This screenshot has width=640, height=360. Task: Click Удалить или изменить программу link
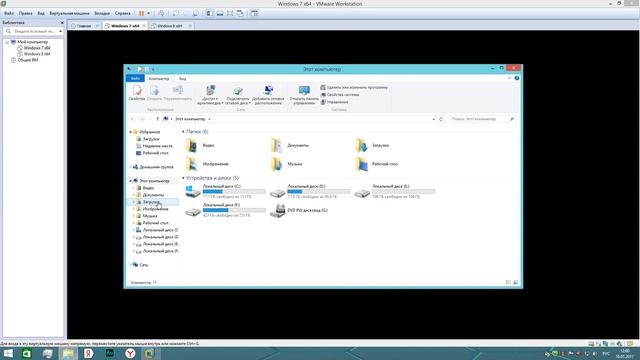354,87
